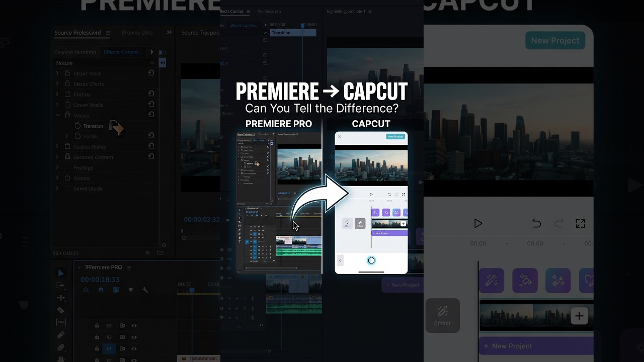Click second purple sparkle tile in CapCut
The image size is (644, 362).
tap(525, 280)
